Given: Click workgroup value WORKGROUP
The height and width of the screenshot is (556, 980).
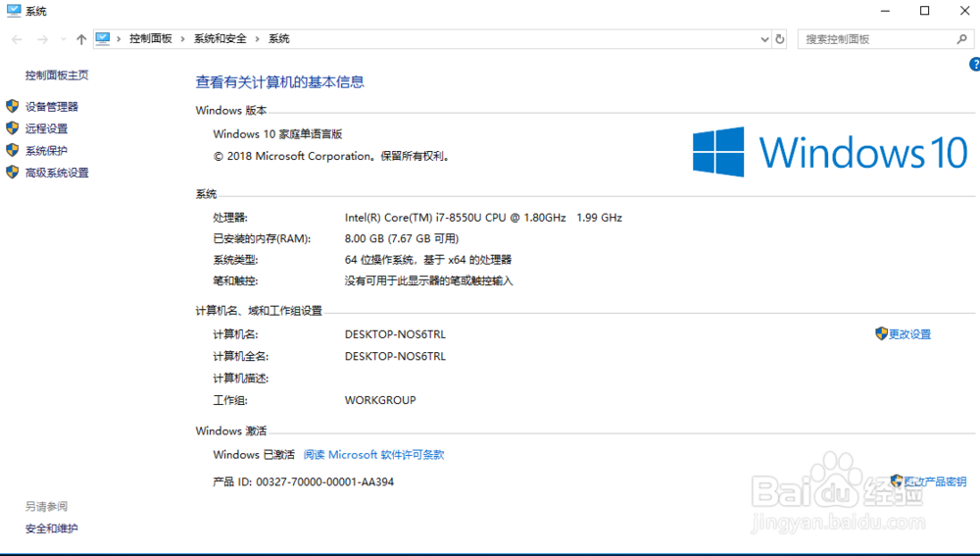Looking at the screenshot, I should pos(380,400).
